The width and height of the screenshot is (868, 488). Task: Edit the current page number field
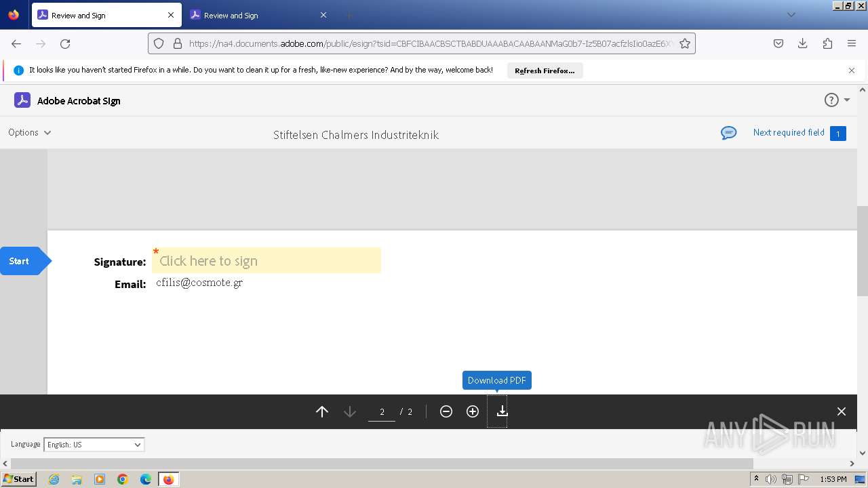click(382, 411)
